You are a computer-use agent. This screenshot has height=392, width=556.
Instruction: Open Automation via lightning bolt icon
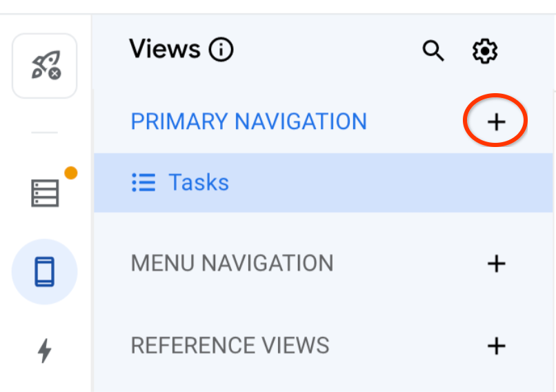pos(45,351)
